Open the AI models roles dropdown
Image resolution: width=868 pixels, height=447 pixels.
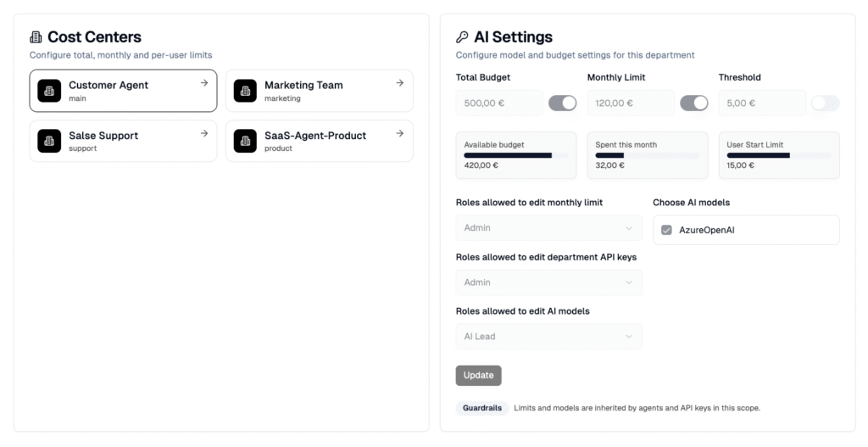click(548, 337)
